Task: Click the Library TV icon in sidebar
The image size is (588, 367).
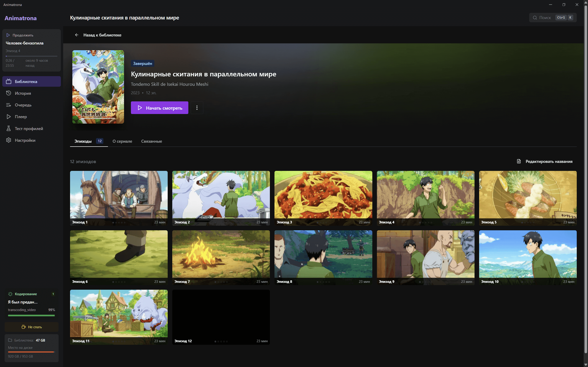Action: (9, 82)
